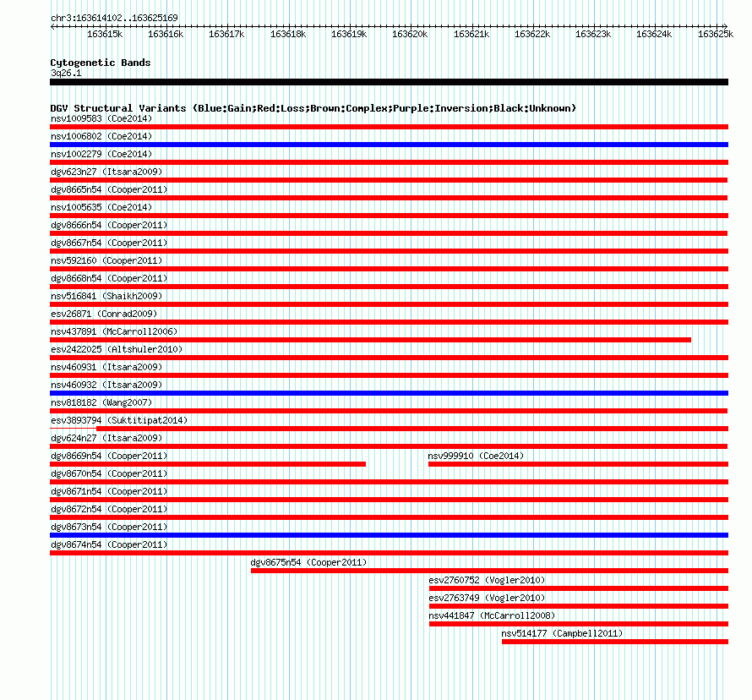The height and width of the screenshot is (700, 752).
Task: Click dgv8670n54 (Cooper2011) label
Action: click(x=109, y=473)
